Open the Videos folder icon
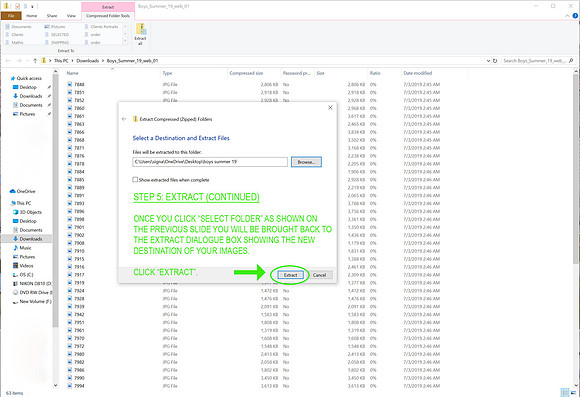This screenshot has height=397, width=580. [16, 266]
